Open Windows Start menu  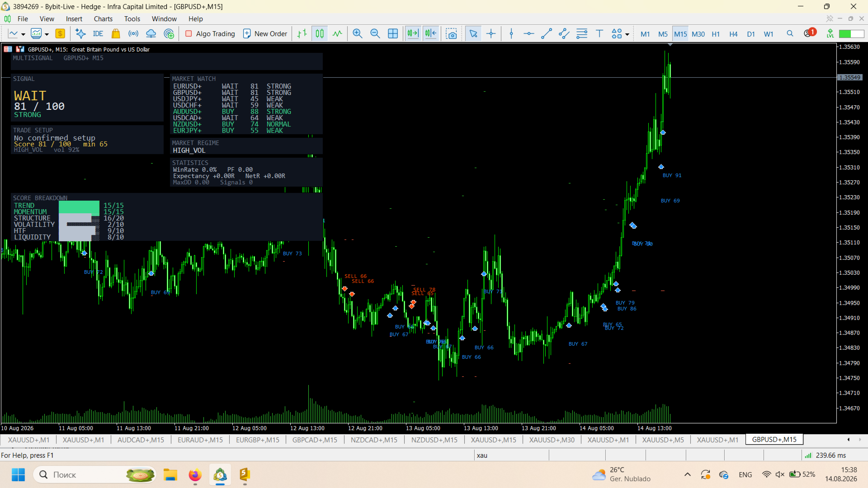point(18,474)
